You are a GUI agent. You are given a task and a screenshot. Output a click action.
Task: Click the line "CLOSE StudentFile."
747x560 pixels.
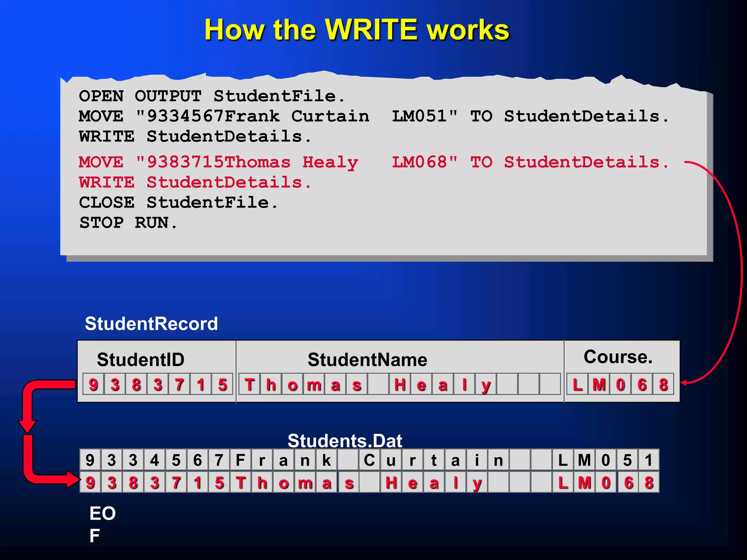click(x=178, y=202)
